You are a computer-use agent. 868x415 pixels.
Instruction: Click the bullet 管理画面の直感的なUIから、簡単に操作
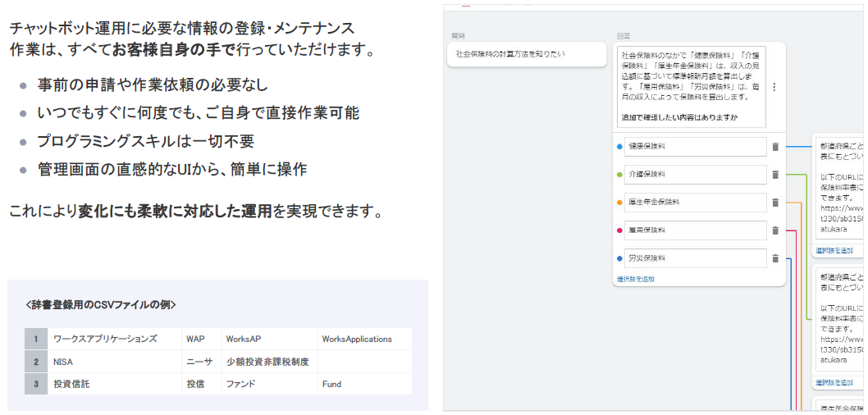click(x=172, y=169)
